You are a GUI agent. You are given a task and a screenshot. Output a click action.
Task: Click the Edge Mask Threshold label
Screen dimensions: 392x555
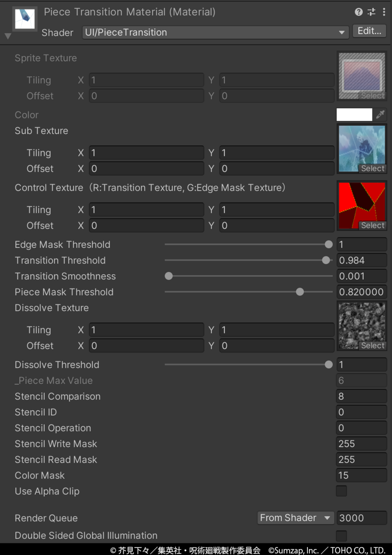(62, 245)
